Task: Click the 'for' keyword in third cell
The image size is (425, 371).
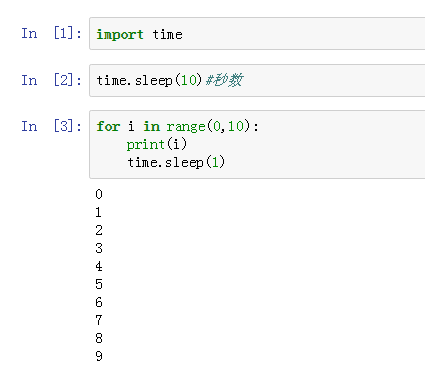Action: (108, 126)
